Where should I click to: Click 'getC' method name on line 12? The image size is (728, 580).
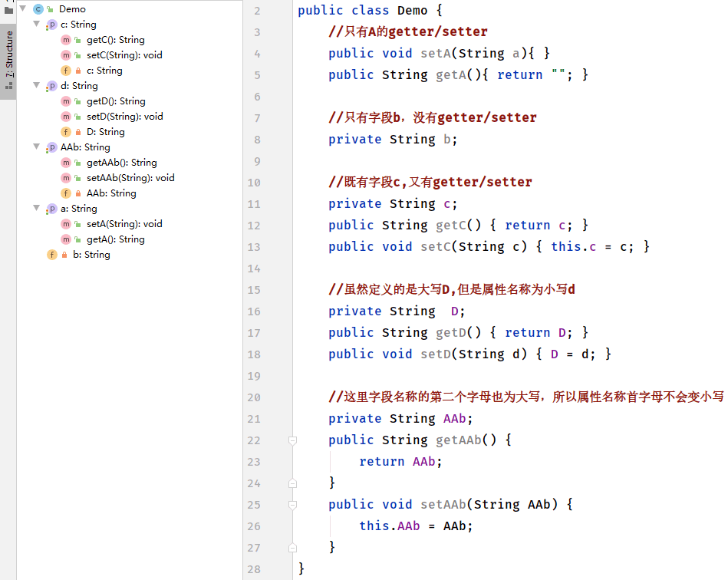click(x=451, y=226)
